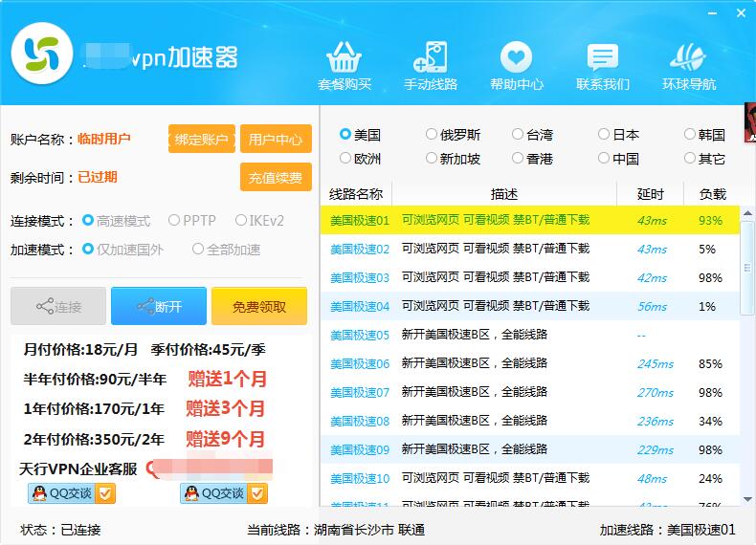This screenshot has width=756, height=545.
Task: Click the 负载 column header
Action: (x=712, y=194)
